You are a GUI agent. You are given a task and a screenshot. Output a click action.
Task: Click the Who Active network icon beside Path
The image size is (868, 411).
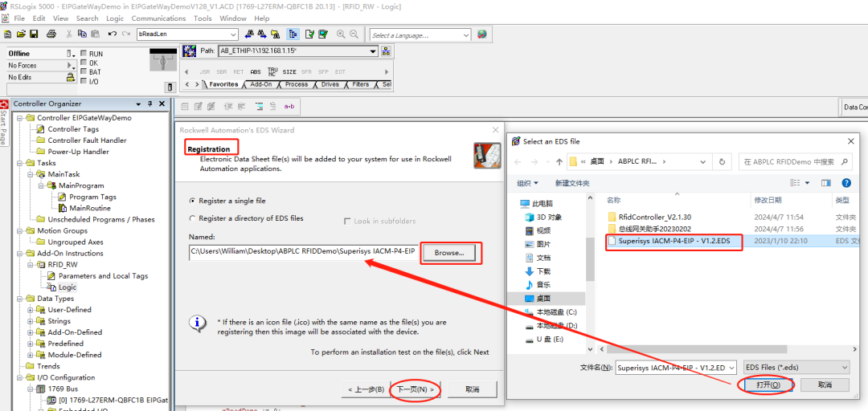[386, 51]
